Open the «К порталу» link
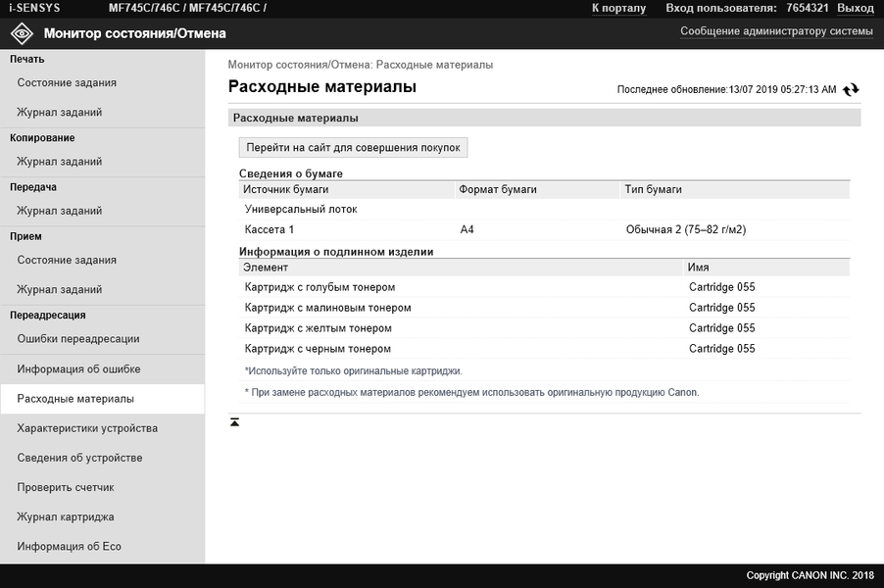The height and width of the screenshot is (588, 884). click(618, 8)
